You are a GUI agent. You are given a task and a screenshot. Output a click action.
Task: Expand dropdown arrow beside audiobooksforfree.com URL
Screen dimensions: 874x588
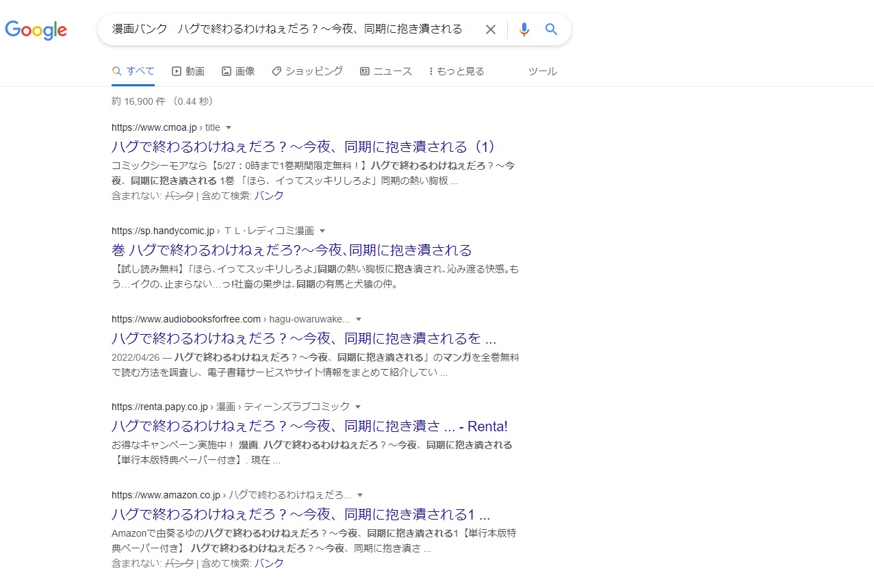359,320
